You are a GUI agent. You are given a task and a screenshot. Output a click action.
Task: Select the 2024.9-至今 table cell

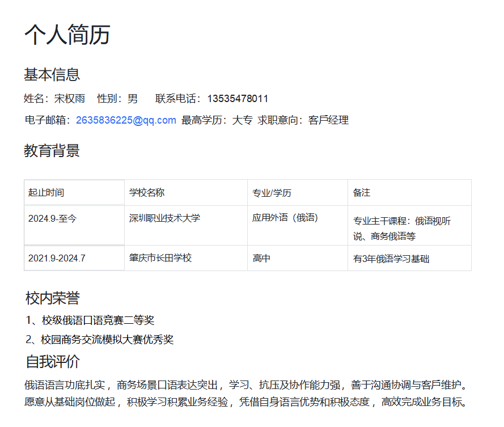click(74, 225)
